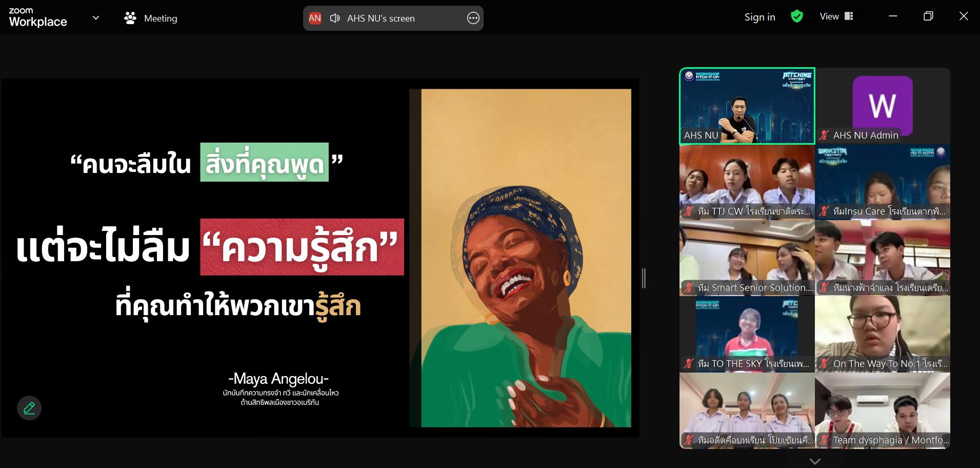980x468 pixels.
Task: Click the divider handle beside shared screen
Action: (644, 278)
